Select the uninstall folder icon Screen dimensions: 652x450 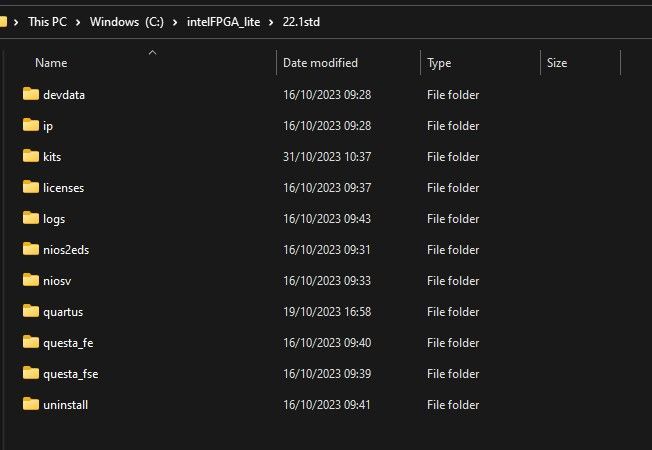[30, 405]
